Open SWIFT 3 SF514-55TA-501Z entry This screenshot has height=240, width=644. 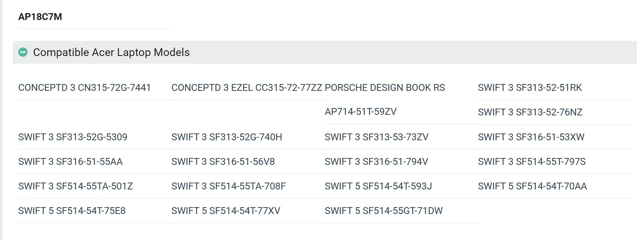pyautogui.click(x=76, y=186)
